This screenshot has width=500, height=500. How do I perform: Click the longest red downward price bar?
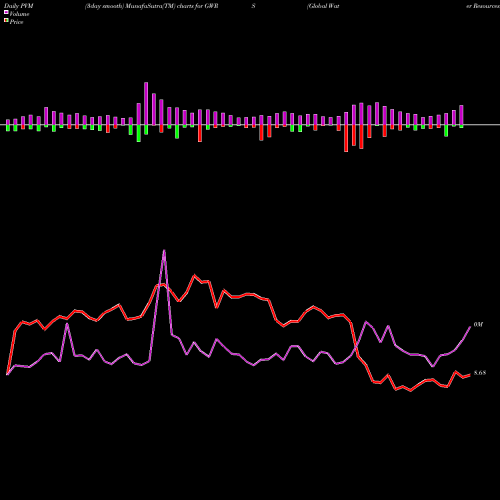pos(346,138)
